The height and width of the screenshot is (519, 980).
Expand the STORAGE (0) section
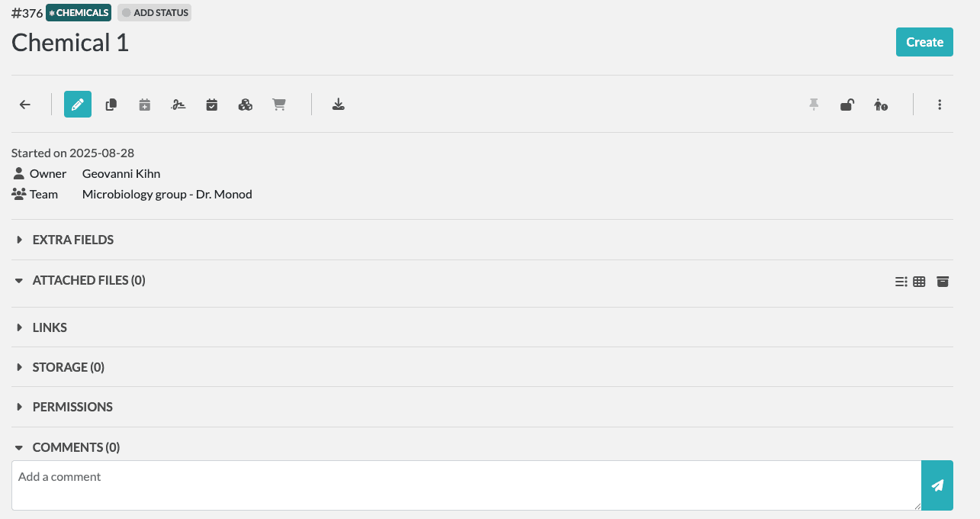68,367
